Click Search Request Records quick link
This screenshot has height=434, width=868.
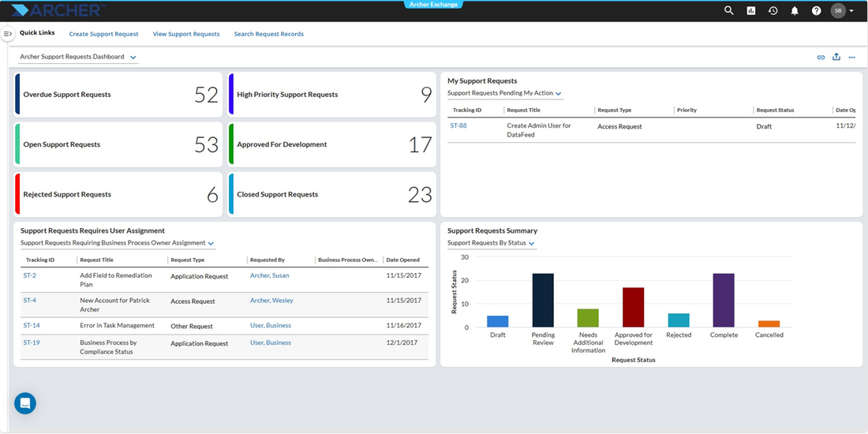click(268, 34)
